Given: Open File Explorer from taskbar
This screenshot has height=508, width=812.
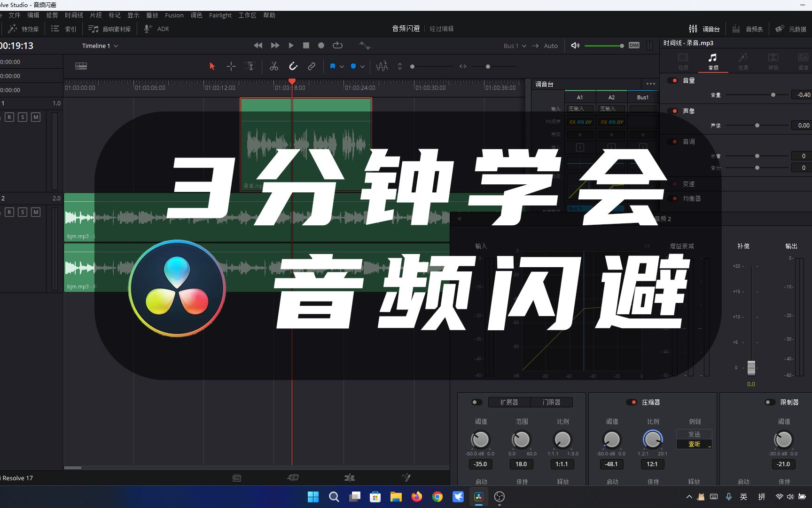Looking at the screenshot, I should click(x=396, y=497).
